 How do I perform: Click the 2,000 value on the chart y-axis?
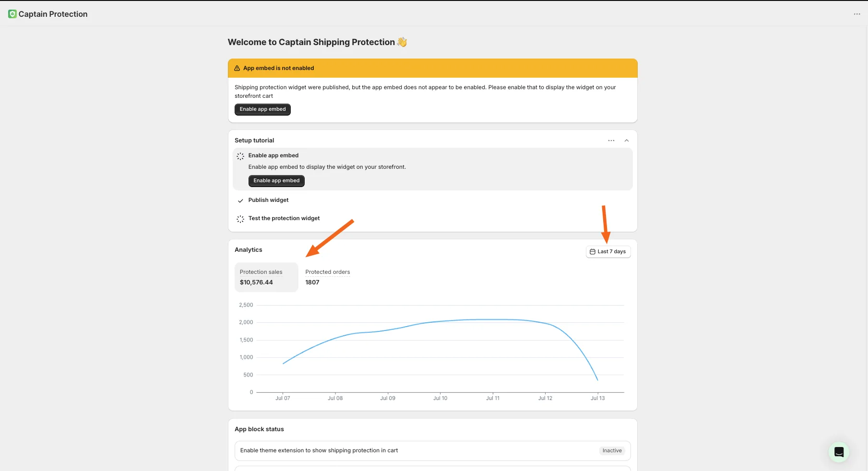(x=246, y=322)
